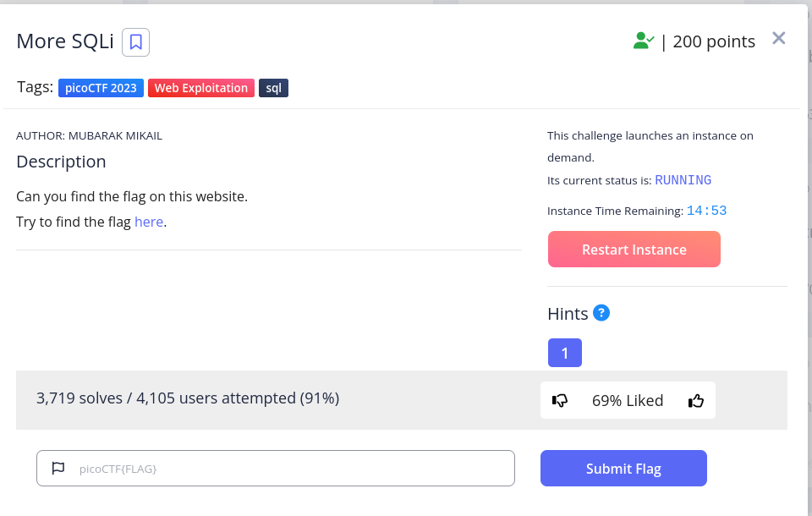Click the RUNNING status indicator
812x516 pixels.
(683, 179)
